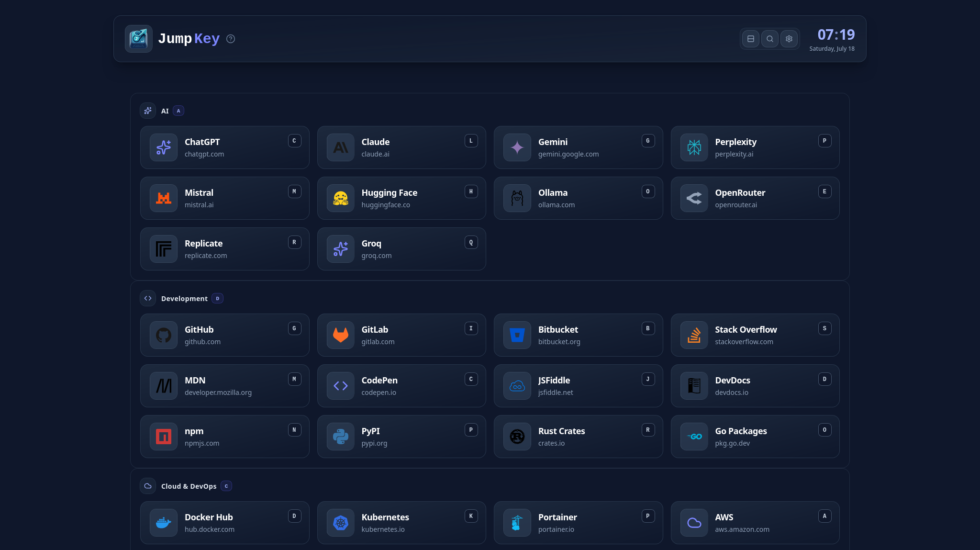Click the JumpKey app logo icon

tap(139, 39)
